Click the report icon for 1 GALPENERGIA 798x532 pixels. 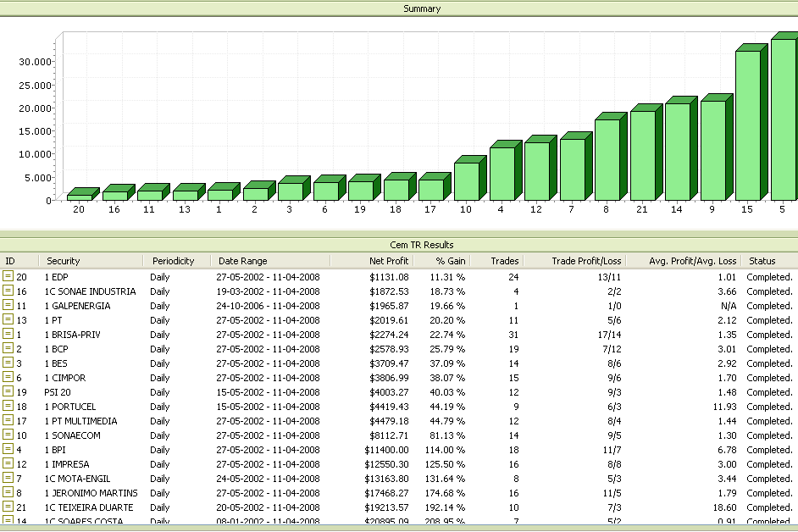pos(8,304)
